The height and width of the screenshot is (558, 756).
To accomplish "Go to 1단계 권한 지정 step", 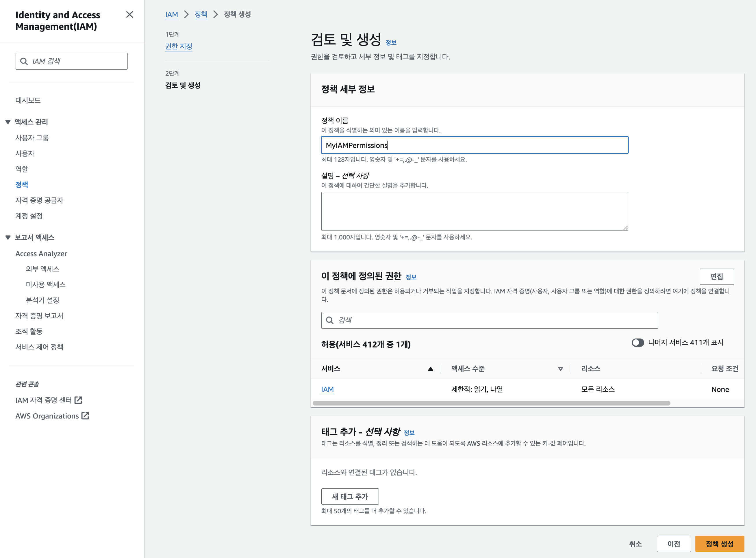I will [x=179, y=46].
